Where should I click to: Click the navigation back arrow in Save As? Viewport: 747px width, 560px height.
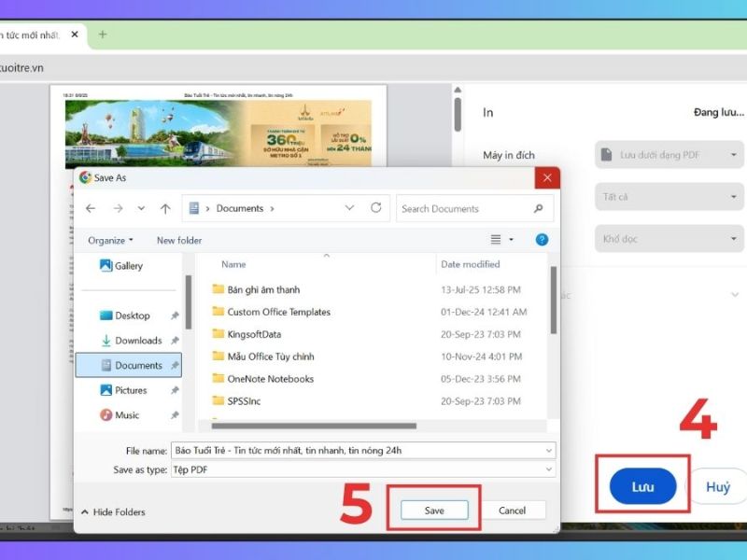[x=90, y=207]
